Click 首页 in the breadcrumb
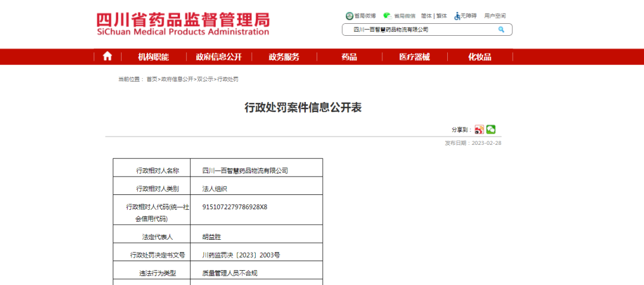 pos(152,79)
